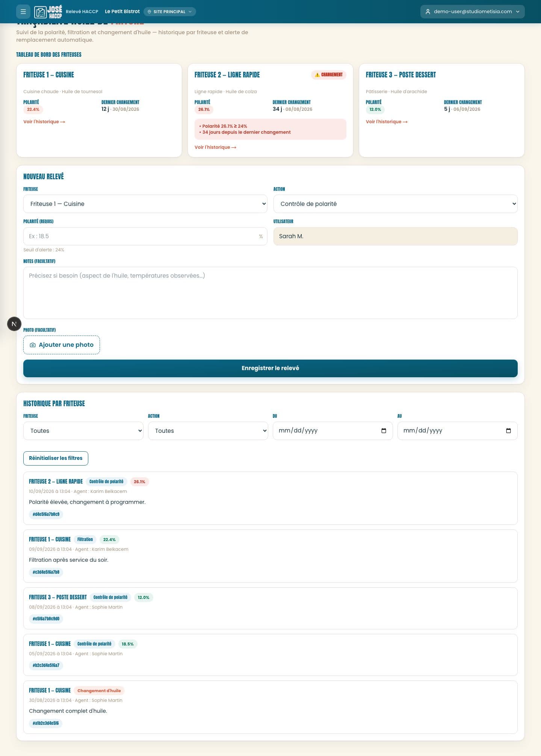Image resolution: width=541 pixels, height=756 pixels.
Task: Open the Friteuse 1 — Cuisine dropdown
Action: point(145,204)
